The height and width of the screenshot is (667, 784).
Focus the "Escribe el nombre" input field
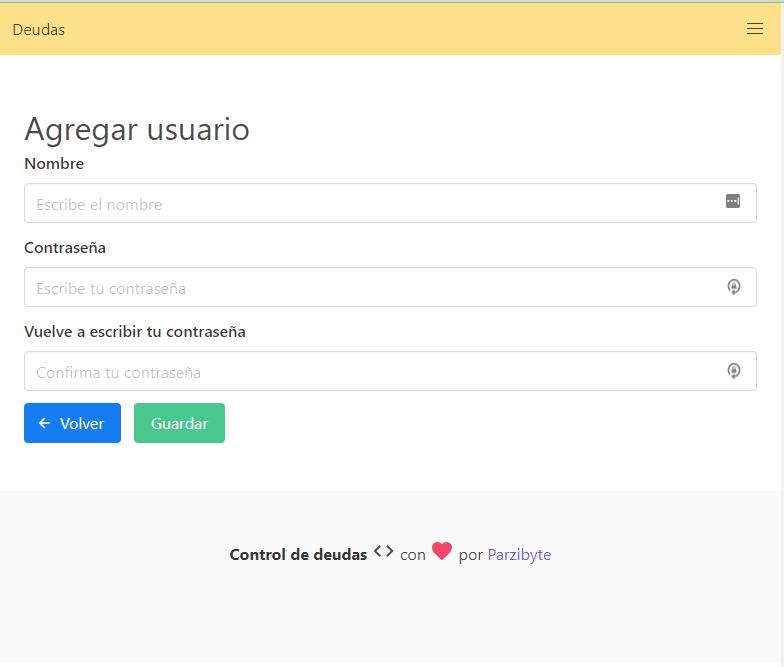[370, 204]
